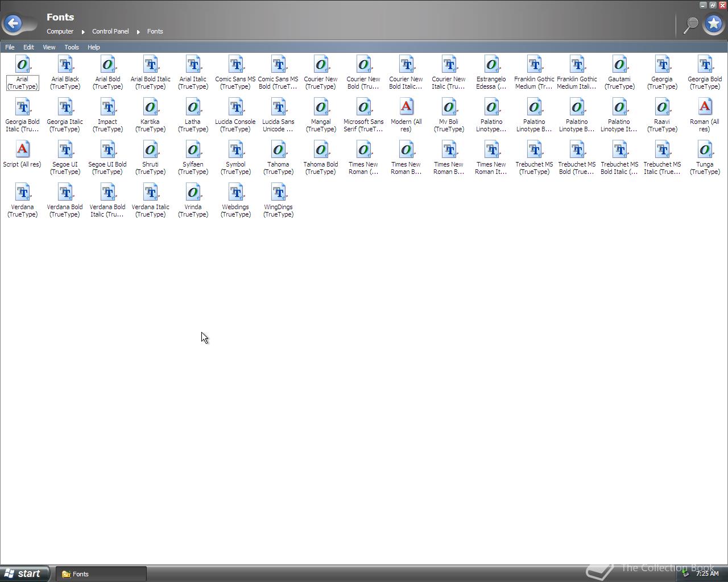
Task: Click the Symbol font icon
Action: pos(236,149)
